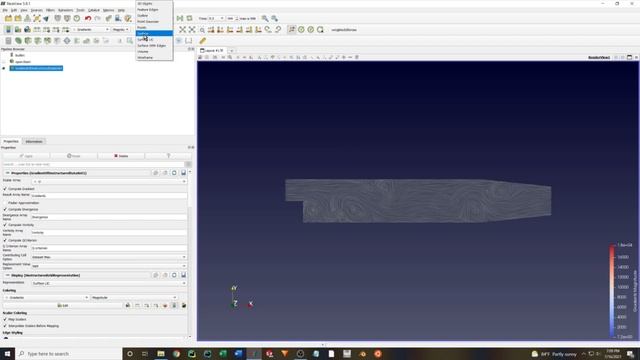Select the Stream Tracer filter icon

click(77, 40)
